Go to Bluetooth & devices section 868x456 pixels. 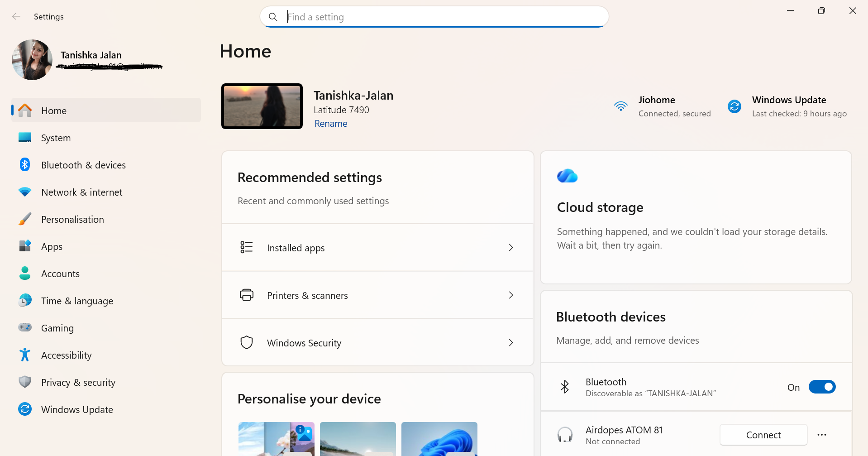click(x=106, y=165)
